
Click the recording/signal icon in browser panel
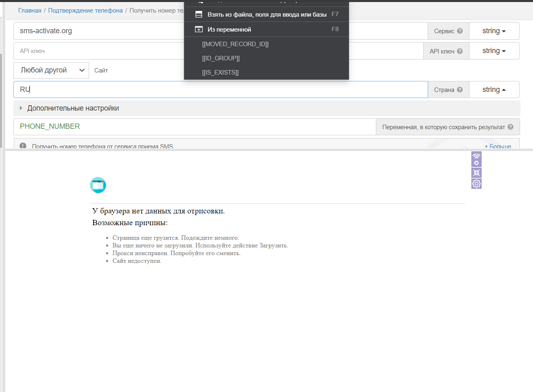click(x=476, y=159)
